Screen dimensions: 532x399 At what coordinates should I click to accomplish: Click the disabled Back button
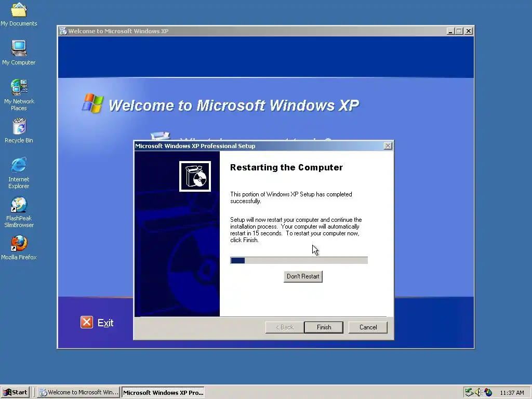coord(284,327)
